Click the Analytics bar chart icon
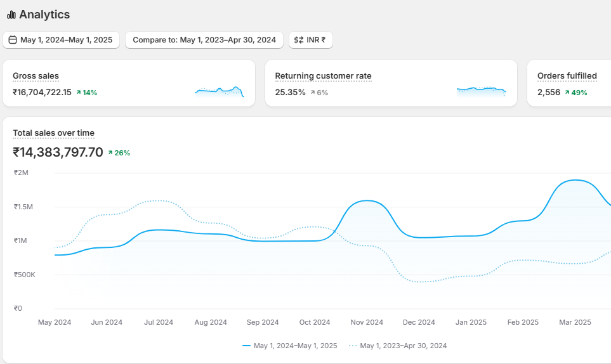Viewport: 611px width, 364px height. tap(11, 15)
